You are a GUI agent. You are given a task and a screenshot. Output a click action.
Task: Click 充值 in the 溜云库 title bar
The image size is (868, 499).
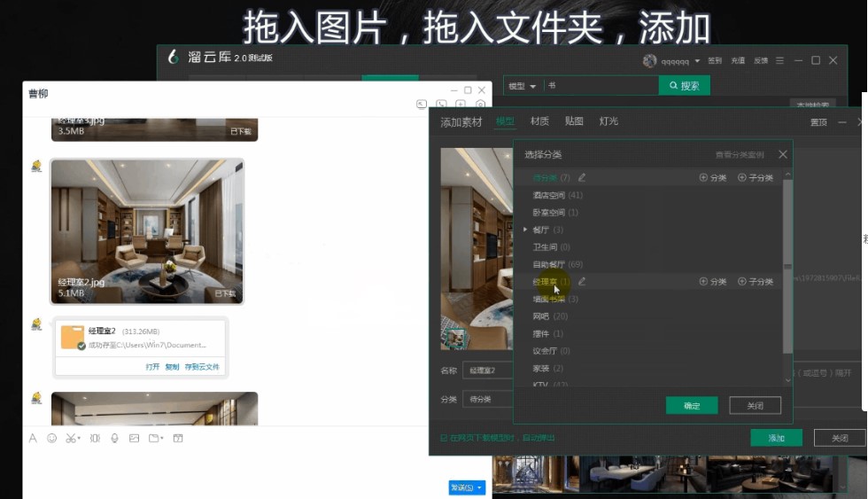click(738, 60)
